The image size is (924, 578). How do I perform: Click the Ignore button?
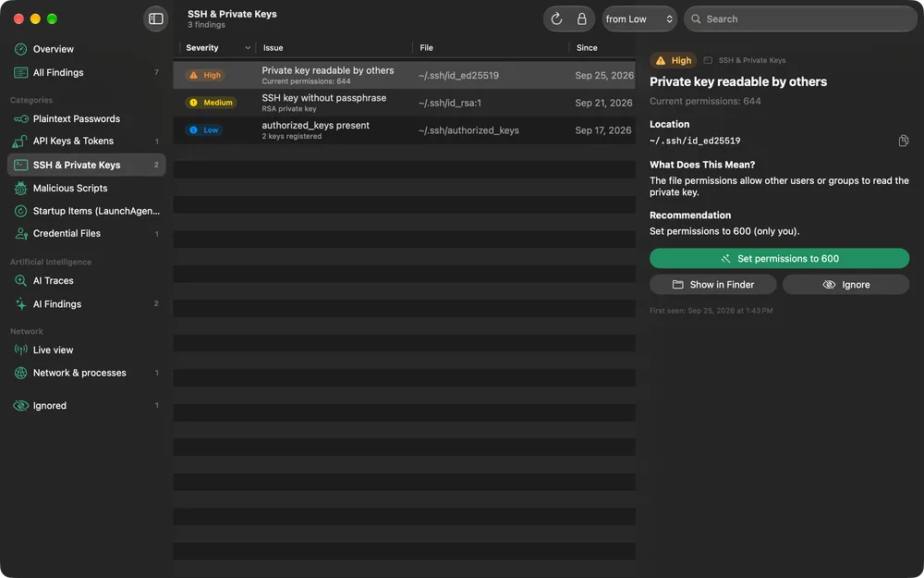845,284
